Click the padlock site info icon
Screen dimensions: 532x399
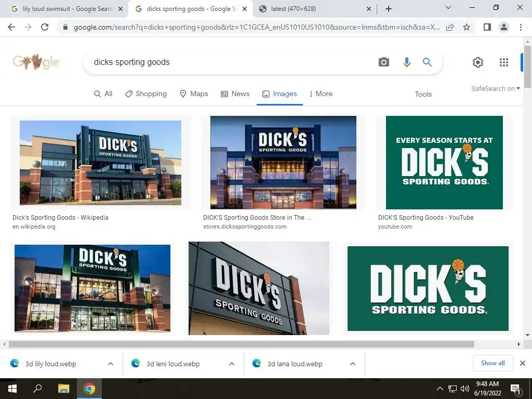tap(65, 27)
